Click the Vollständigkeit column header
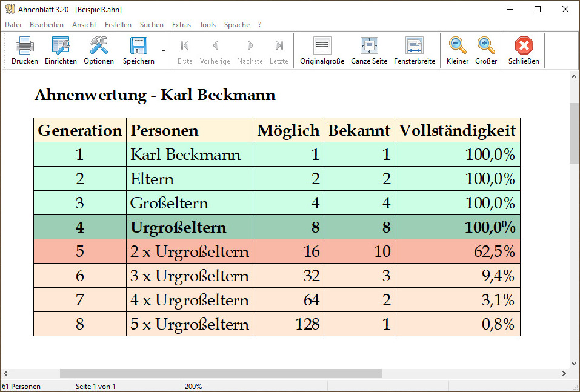580x392 pixels. (458, 130)
